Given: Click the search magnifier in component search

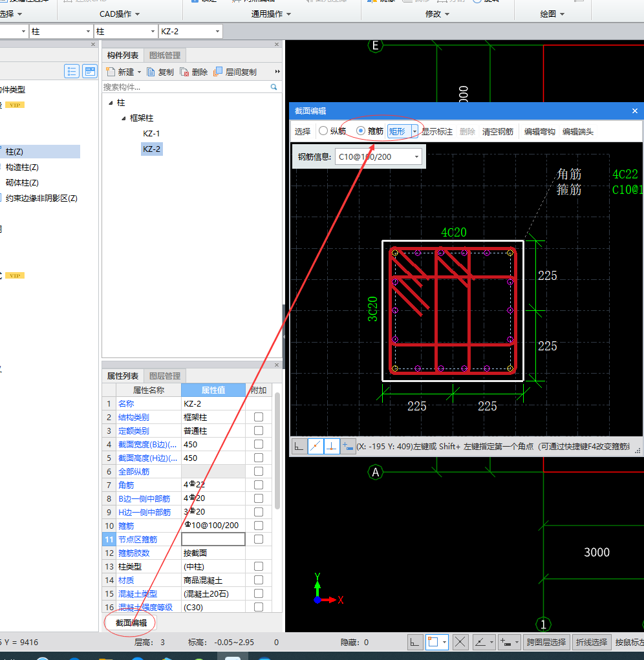Looking at the screenshot, I should click(274, 87).
